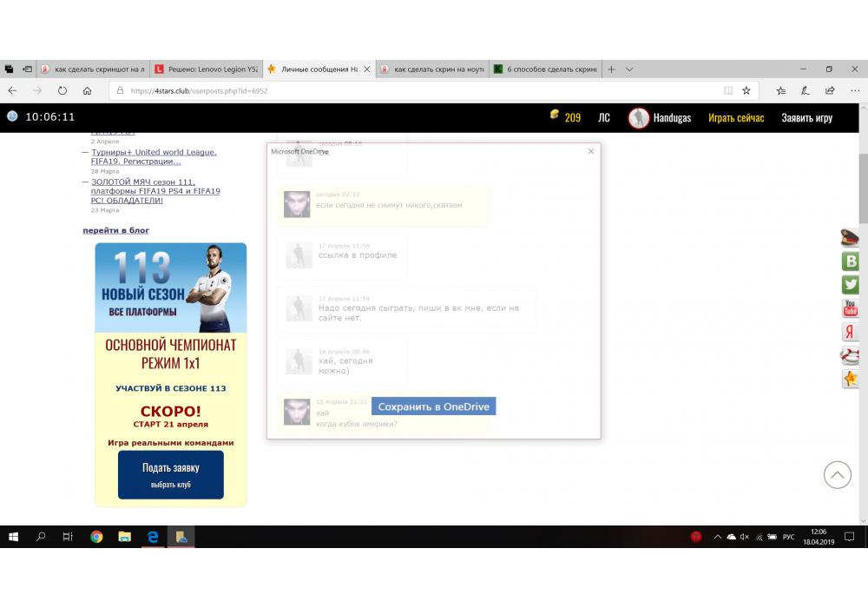Click the address bar URL field
This screenshot has height=608, width=868.
[x=417, y=90]
